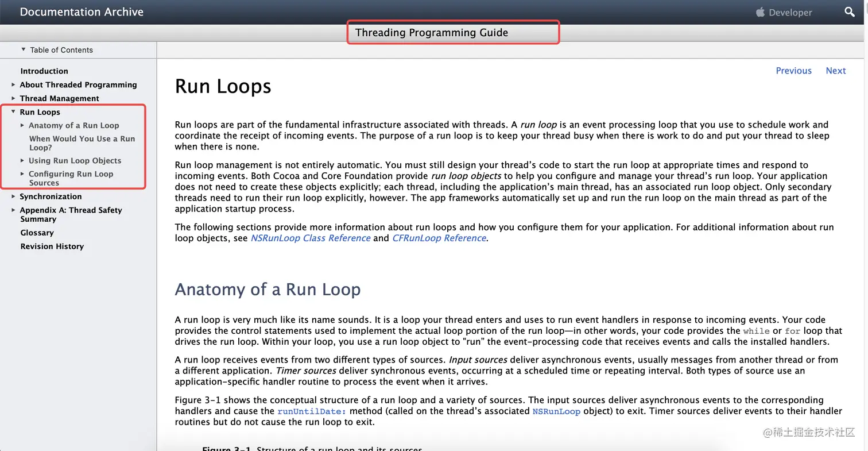The width and height of the screenshot is (868, 451).
Task: Open the Glossary page
Action: [x=37, y=233]
